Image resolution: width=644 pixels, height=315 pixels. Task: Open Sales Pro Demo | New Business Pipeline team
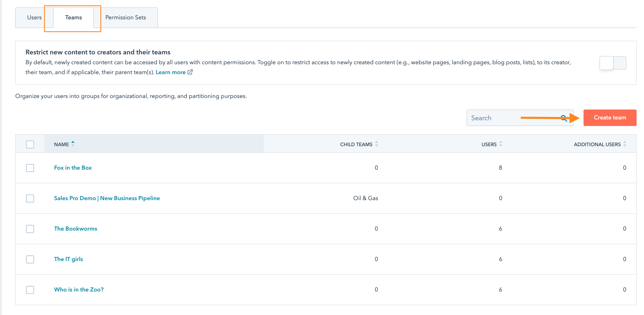(x=107, y=198)
